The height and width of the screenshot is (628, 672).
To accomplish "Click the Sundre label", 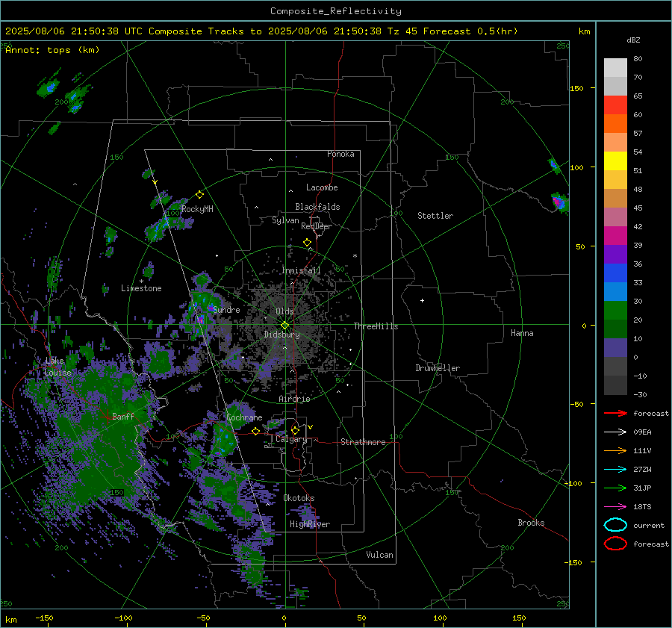I will click(x=226, y=310).
